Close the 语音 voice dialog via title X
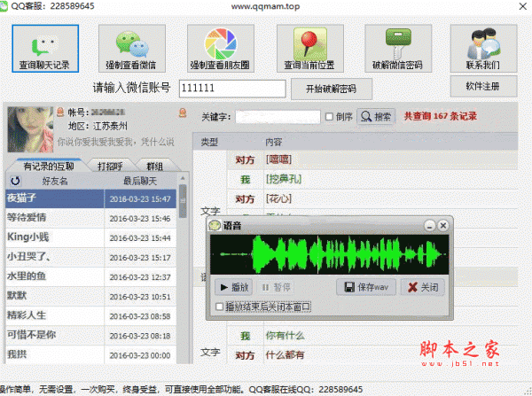The image size is (532, 396). pos(442,225)
